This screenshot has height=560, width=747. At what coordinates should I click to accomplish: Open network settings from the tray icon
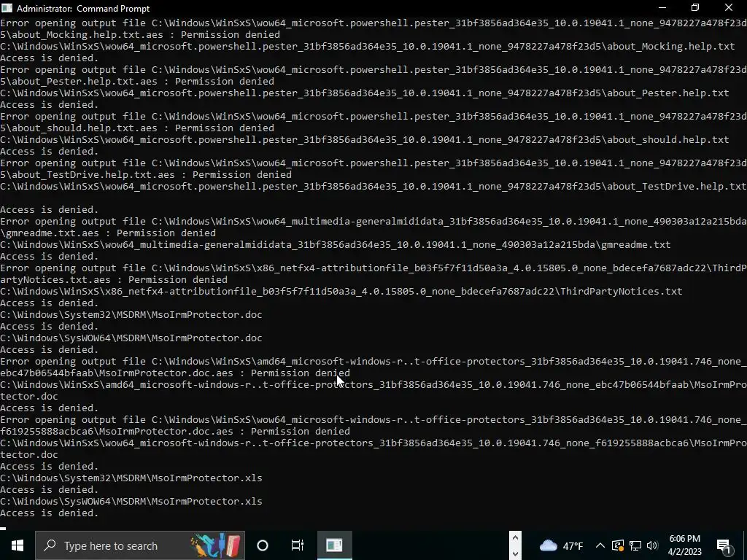point(635,545)
